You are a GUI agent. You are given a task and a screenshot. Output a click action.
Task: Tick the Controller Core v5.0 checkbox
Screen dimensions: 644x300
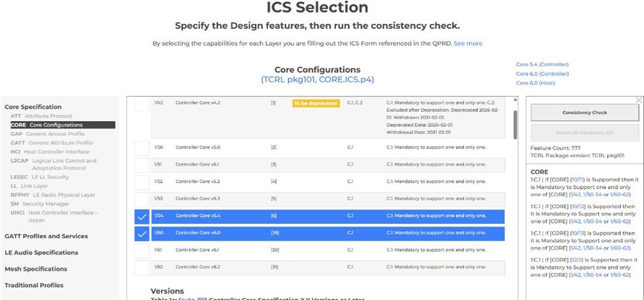[142, 149]
